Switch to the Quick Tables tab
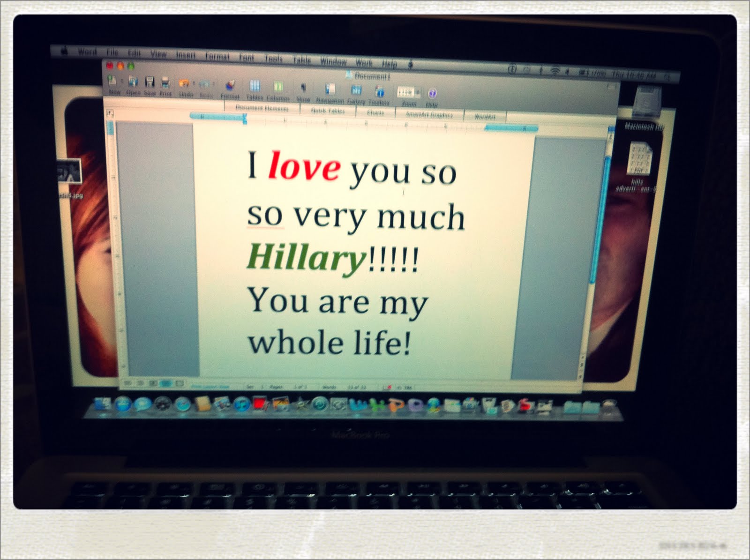This screenshot has height=560, width=750. point(328,111)
